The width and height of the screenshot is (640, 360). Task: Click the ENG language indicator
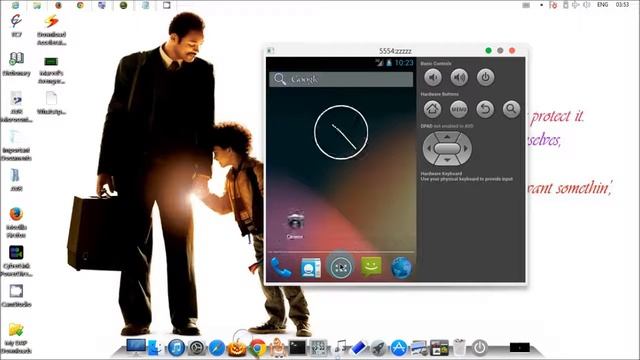[x=602, y=5]
